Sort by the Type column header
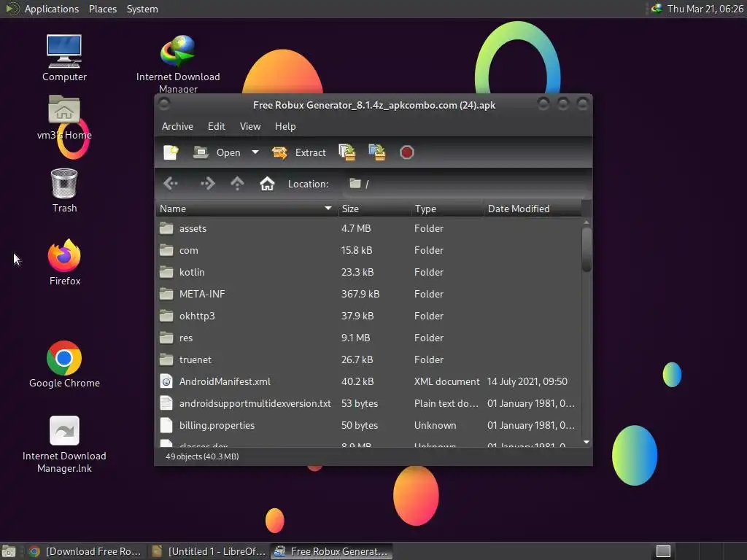Viewport: 747px width, 560px height. pyautogui.click(x=447, y=209)
